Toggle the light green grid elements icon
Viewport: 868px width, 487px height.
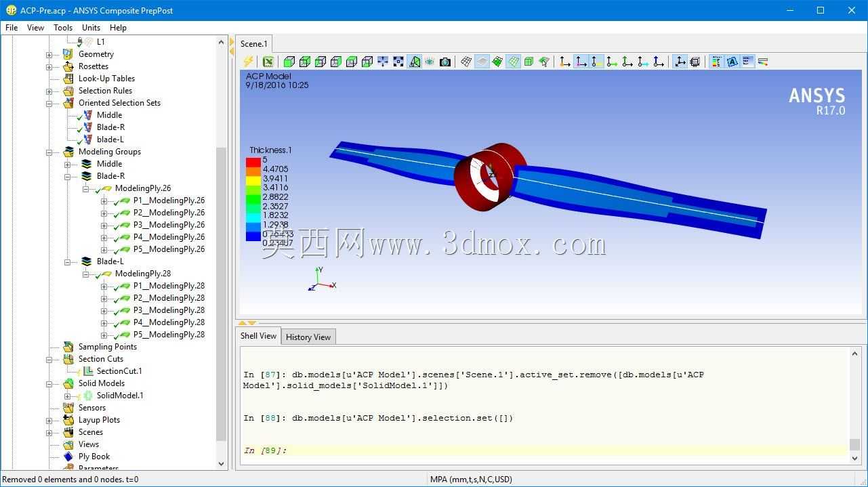click(x=514, y=62)
